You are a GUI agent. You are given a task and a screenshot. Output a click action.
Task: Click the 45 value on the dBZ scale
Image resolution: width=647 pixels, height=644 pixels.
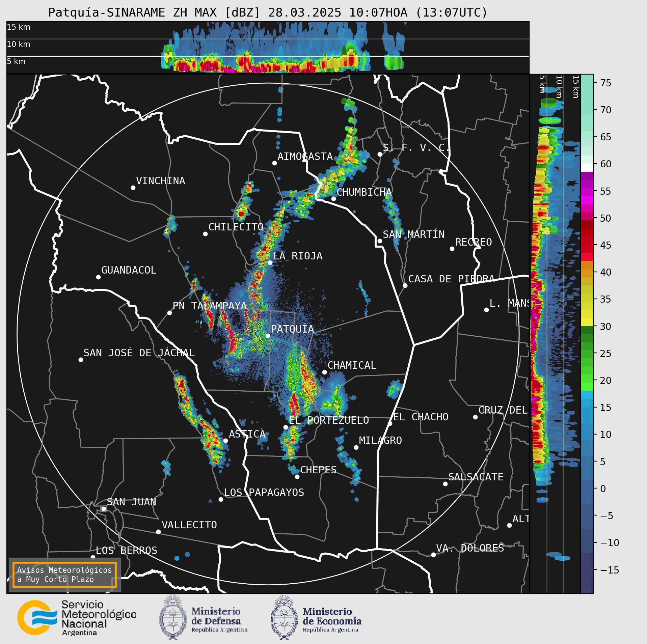tap(606, 245)
